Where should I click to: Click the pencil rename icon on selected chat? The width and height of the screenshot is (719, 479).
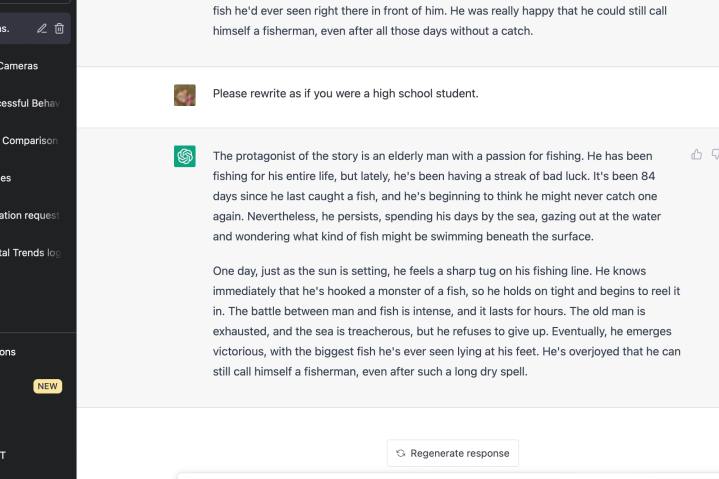click(42, 29)
